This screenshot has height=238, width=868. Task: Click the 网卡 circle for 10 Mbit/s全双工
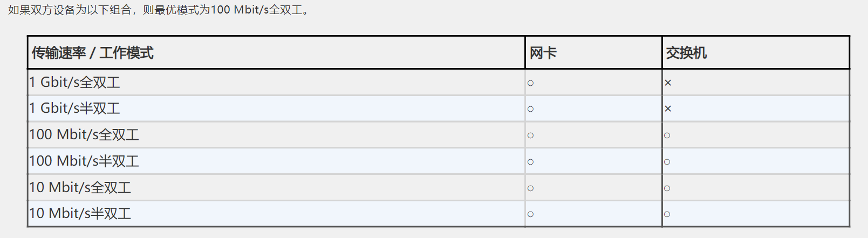point(530,188)
